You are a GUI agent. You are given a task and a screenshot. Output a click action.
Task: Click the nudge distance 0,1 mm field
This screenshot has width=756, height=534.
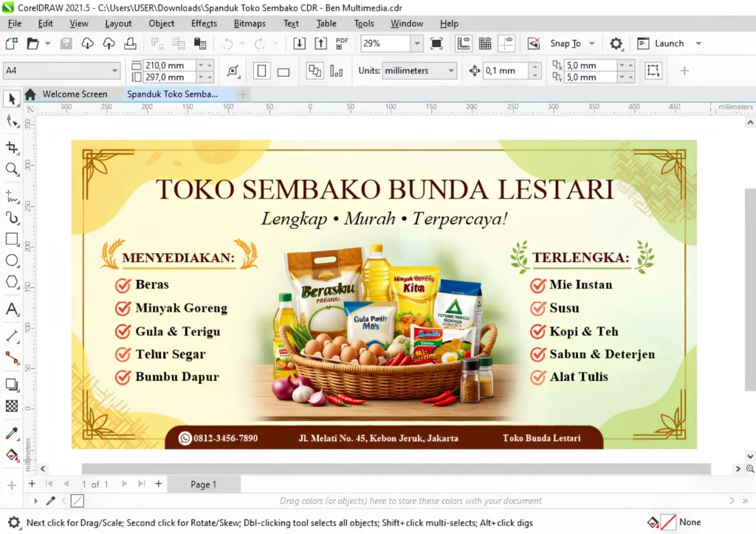506,70
